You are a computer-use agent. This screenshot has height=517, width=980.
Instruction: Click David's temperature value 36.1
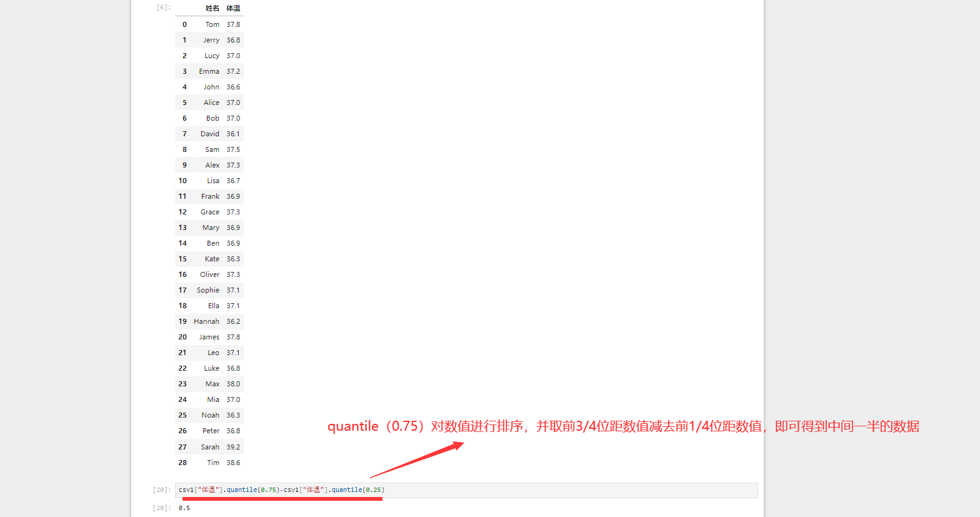233,134
